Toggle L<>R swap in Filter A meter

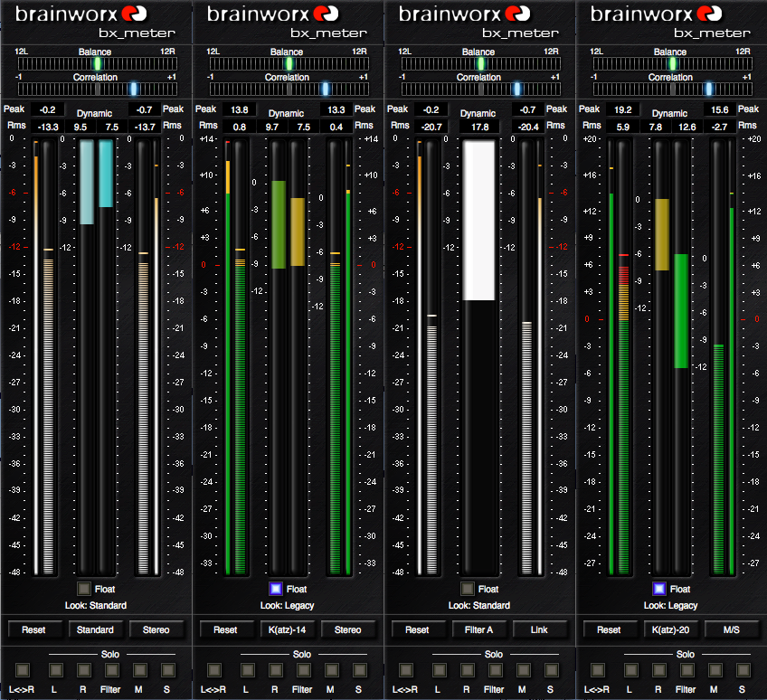[406, 670]
